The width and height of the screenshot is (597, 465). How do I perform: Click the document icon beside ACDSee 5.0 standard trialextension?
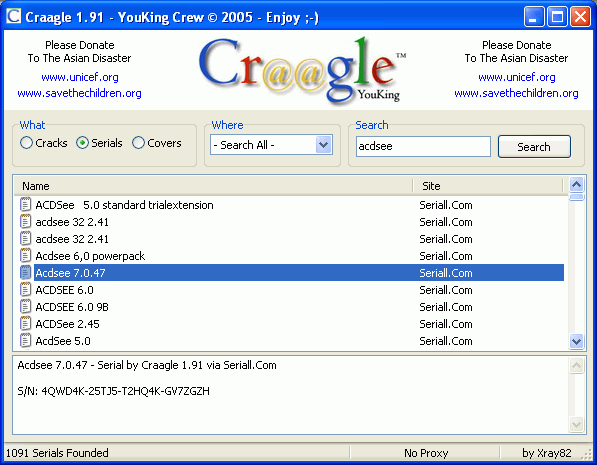pos(25,205)
